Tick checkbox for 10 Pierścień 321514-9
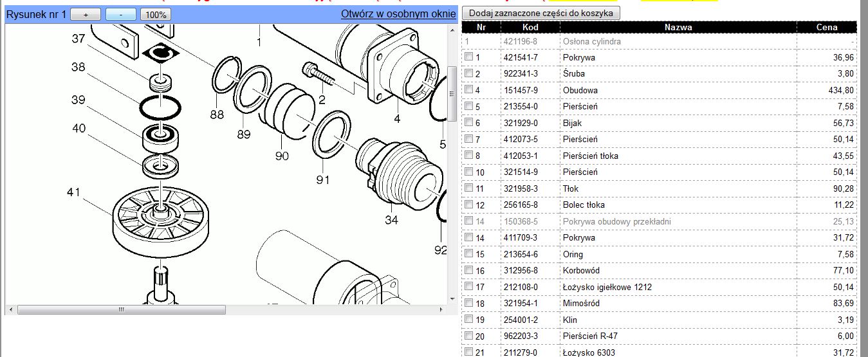The image size is (868, 357). pos(469,172)
